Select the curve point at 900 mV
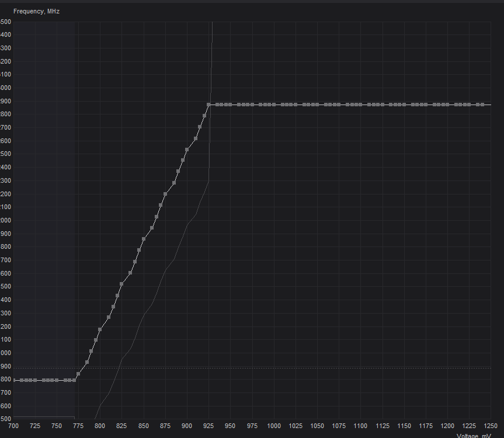Viewport: 504px width, 438px height. 187,150
